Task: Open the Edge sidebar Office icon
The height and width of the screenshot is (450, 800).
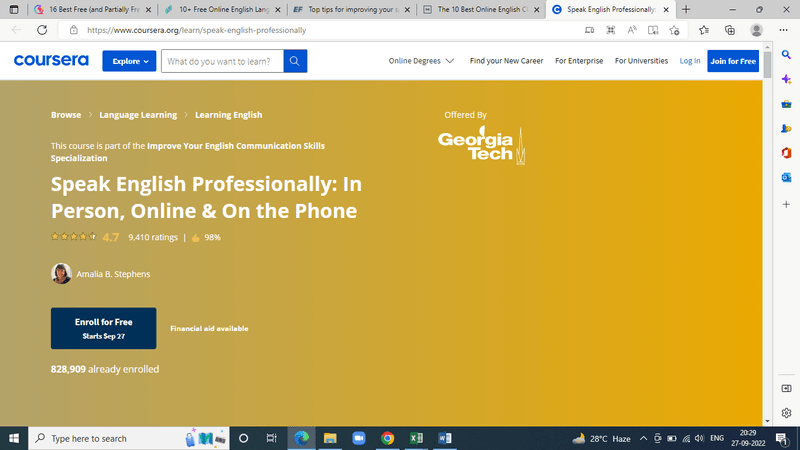Action: click(x=786, y=153)
